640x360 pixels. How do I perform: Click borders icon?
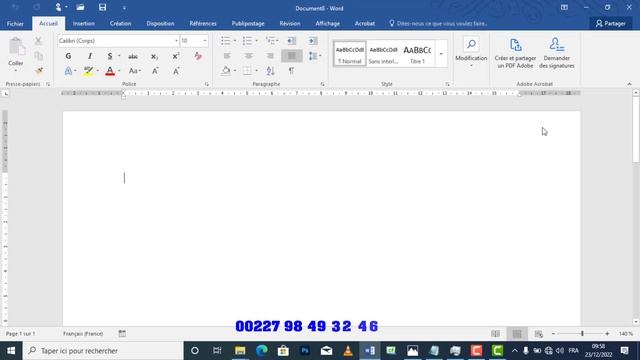[x=247, y=71]
